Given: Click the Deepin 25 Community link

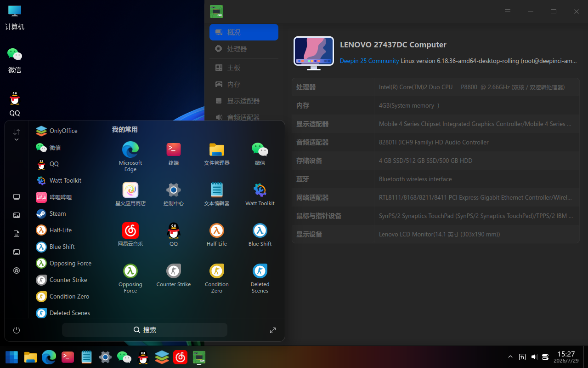Looking at the screenshot, I should click(369, 61).
